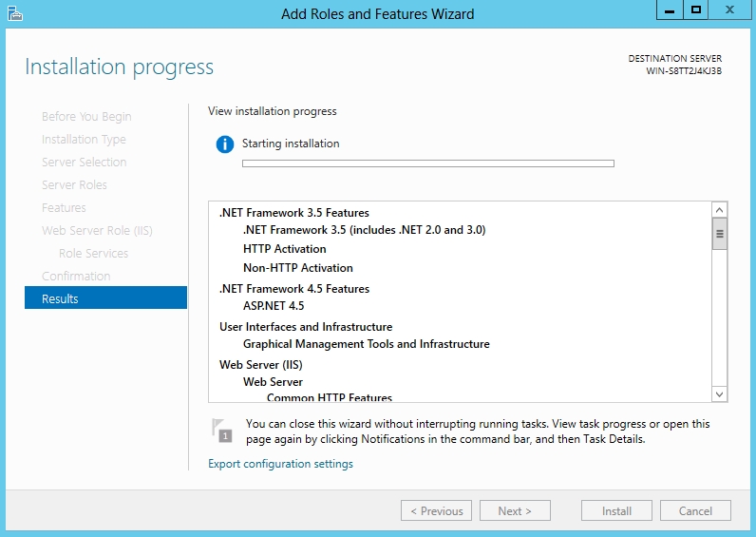Select .NET Framework 3.5 Features entry
This screenshot has width=756, height=537.
tap(293, 213)
